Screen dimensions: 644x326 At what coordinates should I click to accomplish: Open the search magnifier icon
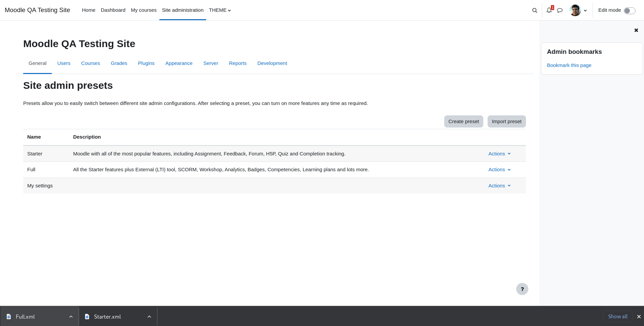[535, 10]
